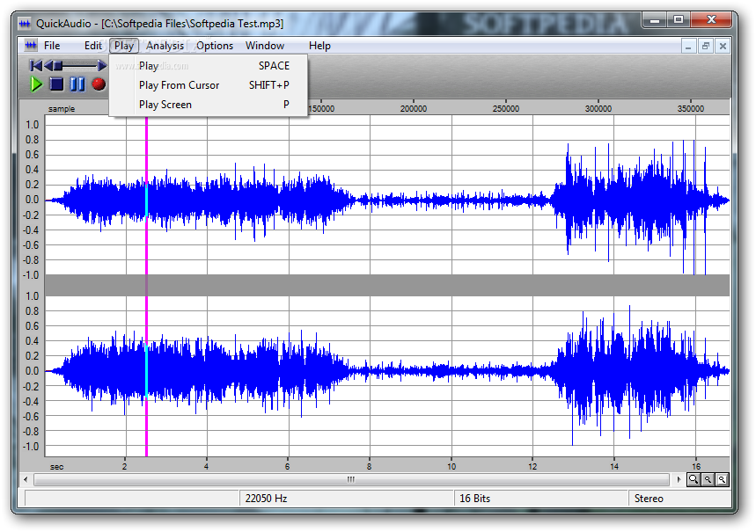Viewport: 756px width, 532px height.
Task: Click the right arrow on the position slider
Action: pos(102,65)
